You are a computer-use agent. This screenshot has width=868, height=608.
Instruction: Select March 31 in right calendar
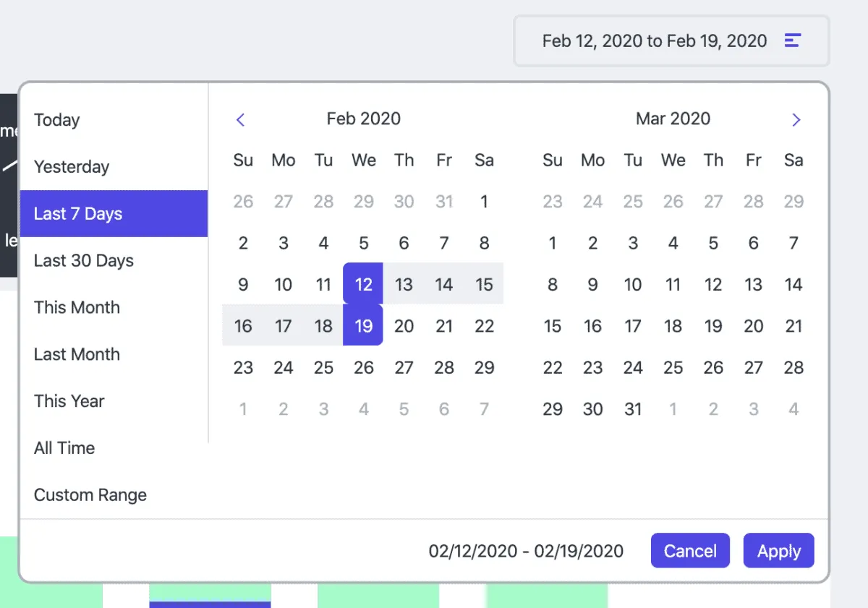(633, 409)
